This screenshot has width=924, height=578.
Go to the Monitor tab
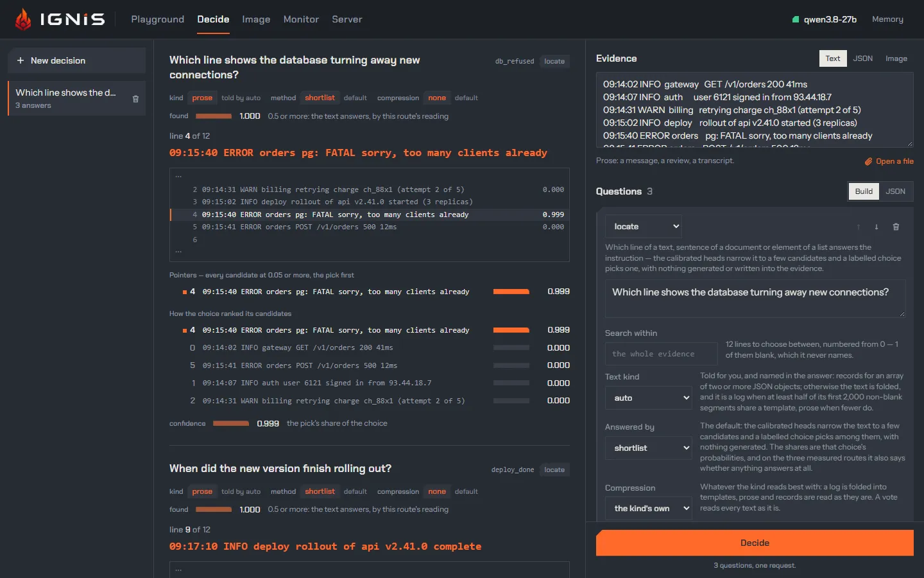click(x=301, y=19)
